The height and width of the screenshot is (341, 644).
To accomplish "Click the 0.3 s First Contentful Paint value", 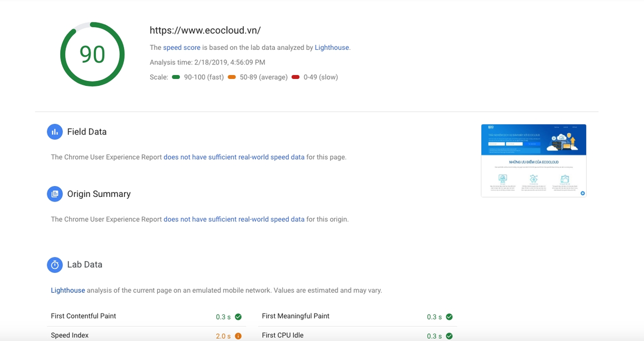I will (x=223, y=317).
